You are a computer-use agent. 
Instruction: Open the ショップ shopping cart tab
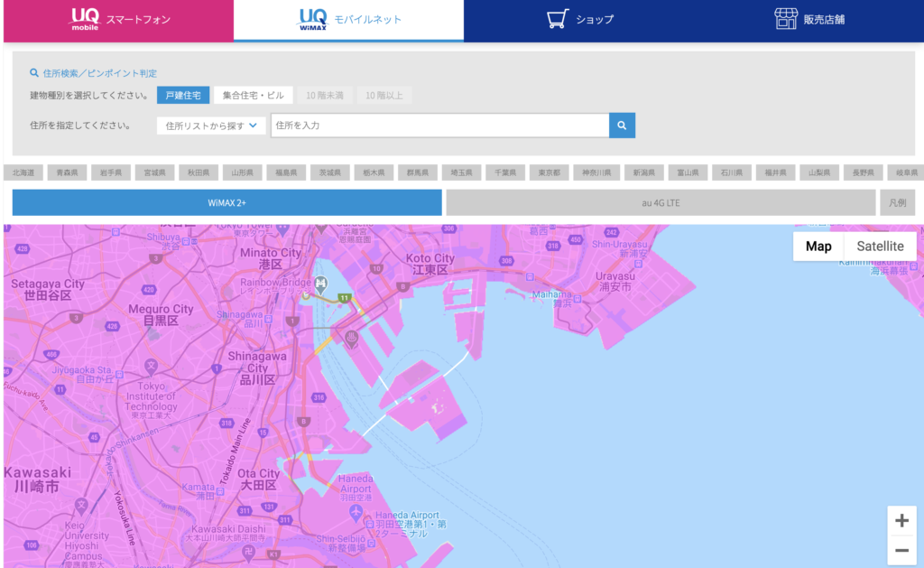[x=578, y=20]
